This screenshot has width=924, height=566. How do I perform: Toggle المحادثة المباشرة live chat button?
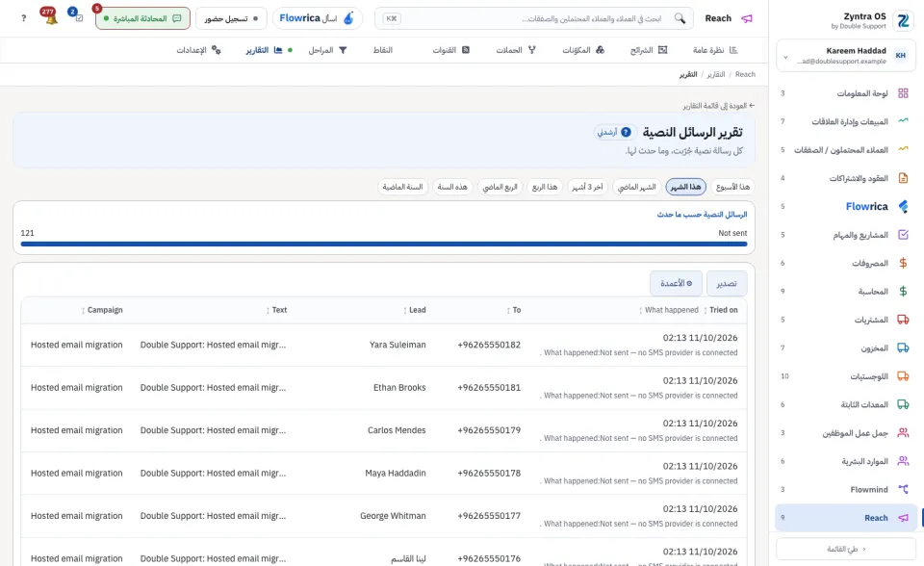(142, 18)
